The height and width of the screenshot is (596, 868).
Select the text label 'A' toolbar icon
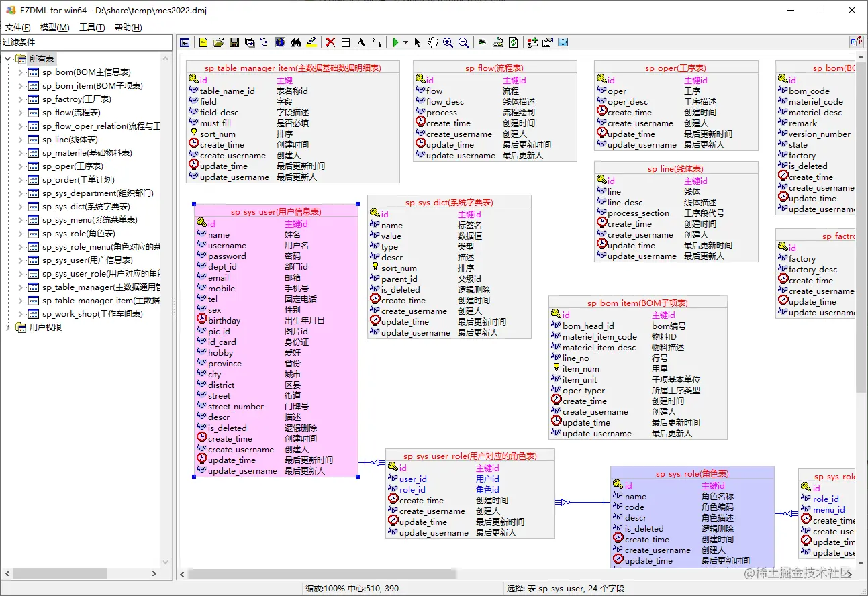point(360,42)
